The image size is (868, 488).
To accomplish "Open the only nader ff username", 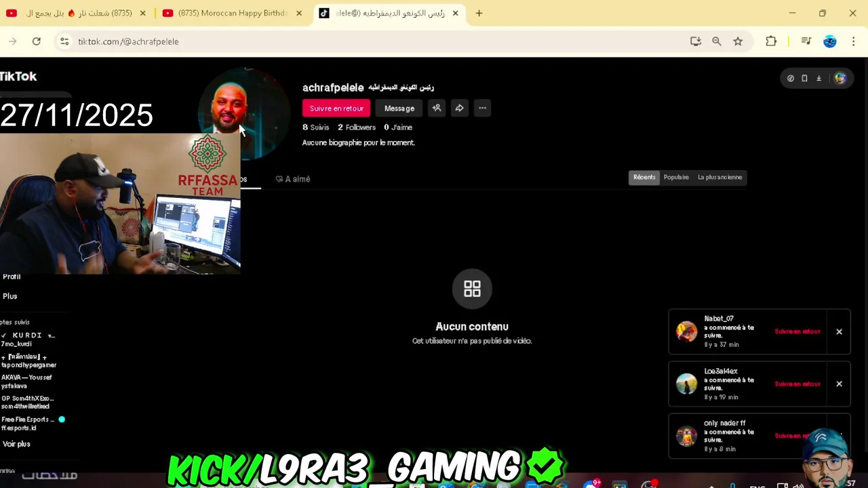I will tap(724, 424).
